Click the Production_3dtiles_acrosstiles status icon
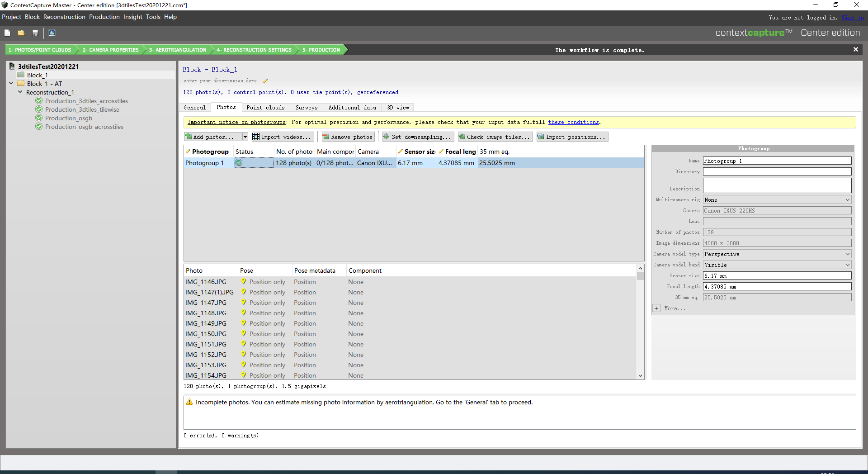 tap(39, 101)
